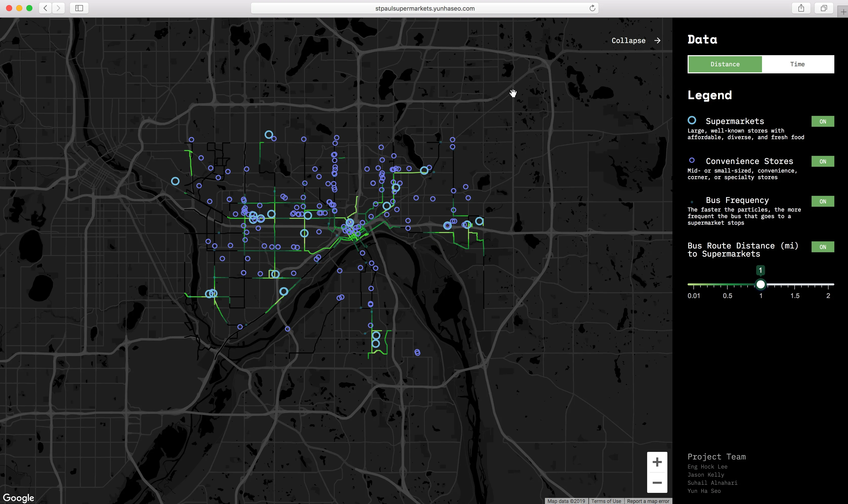The height and width of the screenshot is (504, 848).
Task: Click the Convenience Stores legend circle icon
Action: (x=691, y=160)
